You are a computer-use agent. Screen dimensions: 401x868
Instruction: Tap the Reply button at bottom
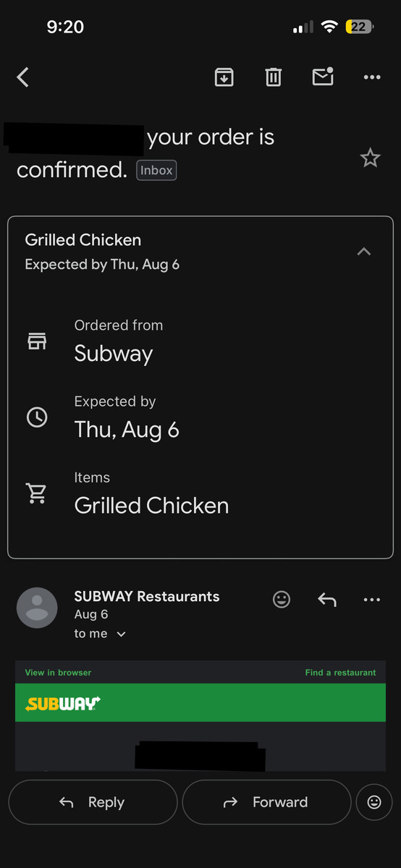[x=93, y=802]
